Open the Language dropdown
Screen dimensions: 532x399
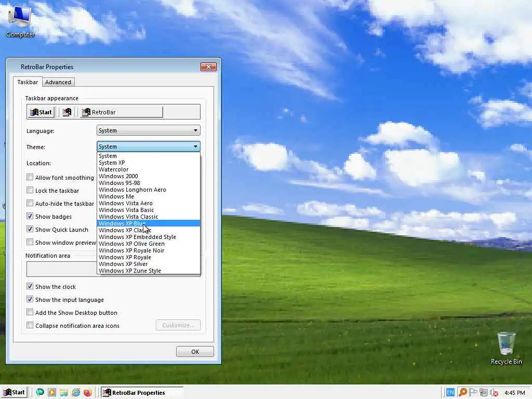(x=149, y=130)
